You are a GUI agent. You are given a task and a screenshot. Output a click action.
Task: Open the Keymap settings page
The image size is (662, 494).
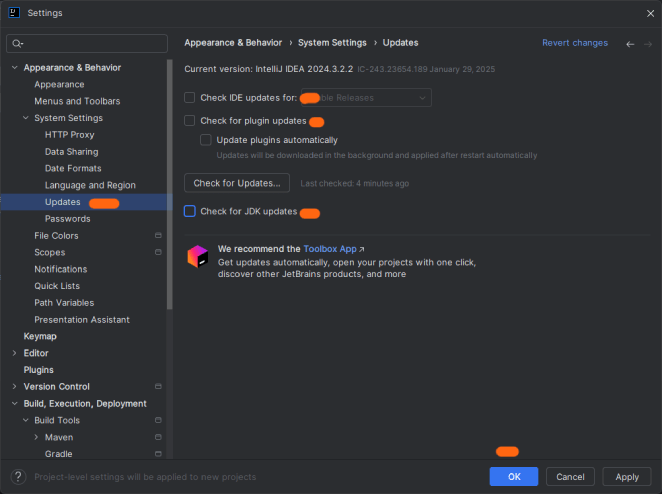coord(40,336)
